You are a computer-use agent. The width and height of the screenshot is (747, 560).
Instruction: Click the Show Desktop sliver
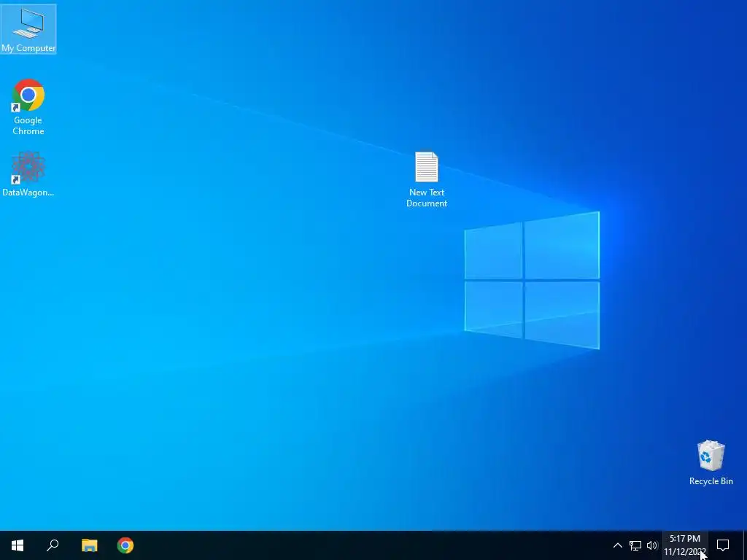(745, 545)
